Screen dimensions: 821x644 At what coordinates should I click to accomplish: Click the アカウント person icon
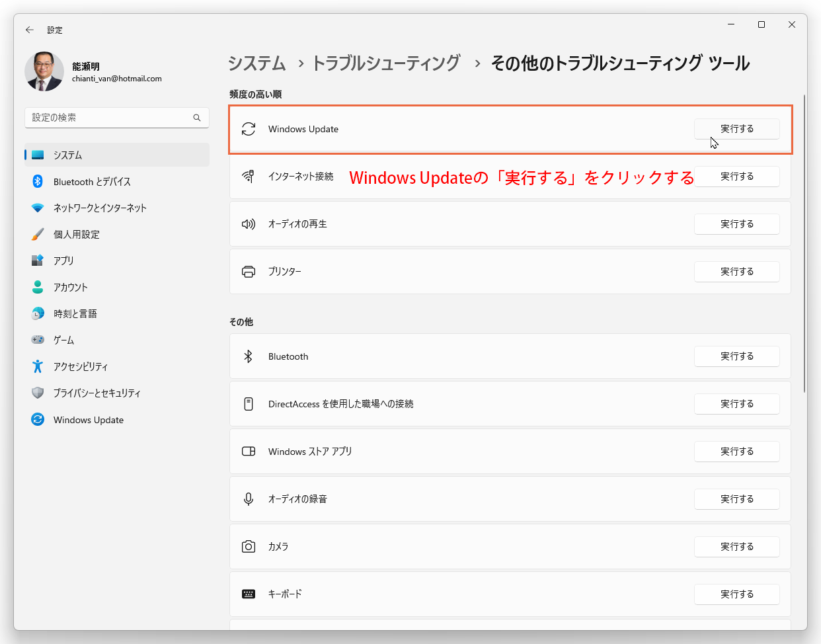[x=38, y=287]
